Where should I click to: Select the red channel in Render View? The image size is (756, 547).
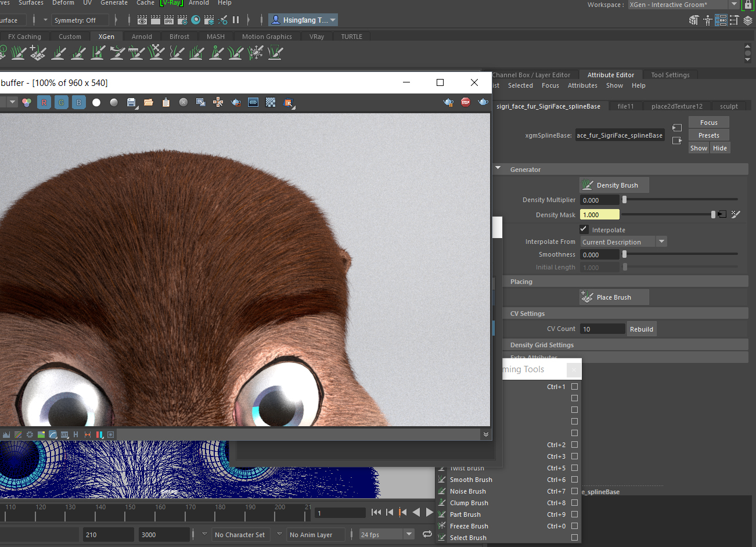(44, 102)
